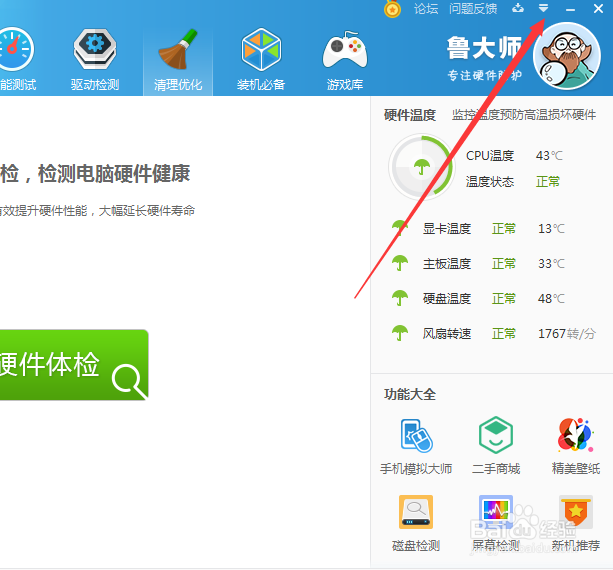Click umbrella icon beside 硬盘温度
Viewport: 613px width, 570px height.
click(x=400, y=298)
